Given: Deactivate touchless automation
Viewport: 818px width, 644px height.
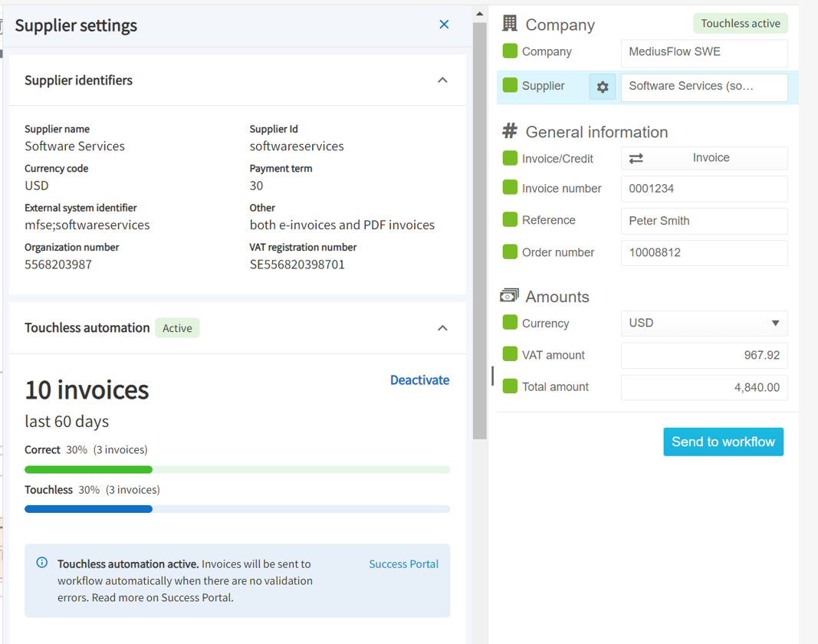Looking at the screenshot, I should click(x=419, y=379).
